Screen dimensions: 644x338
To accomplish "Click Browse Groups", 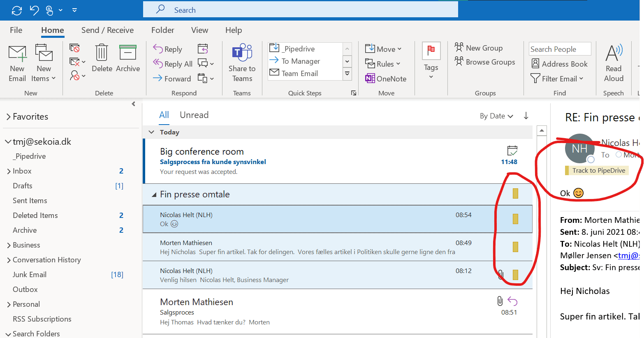I will tap(484, 62).
